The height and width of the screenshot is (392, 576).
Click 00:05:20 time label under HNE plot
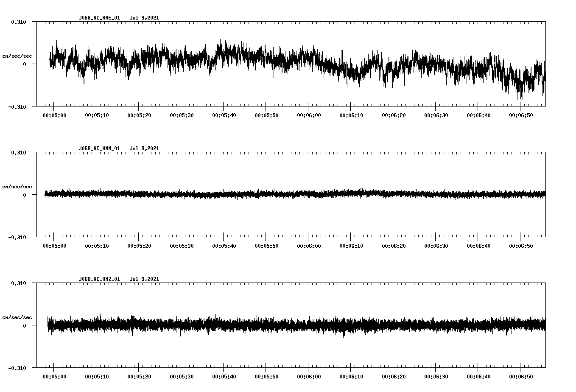click(x=139, y=115)
